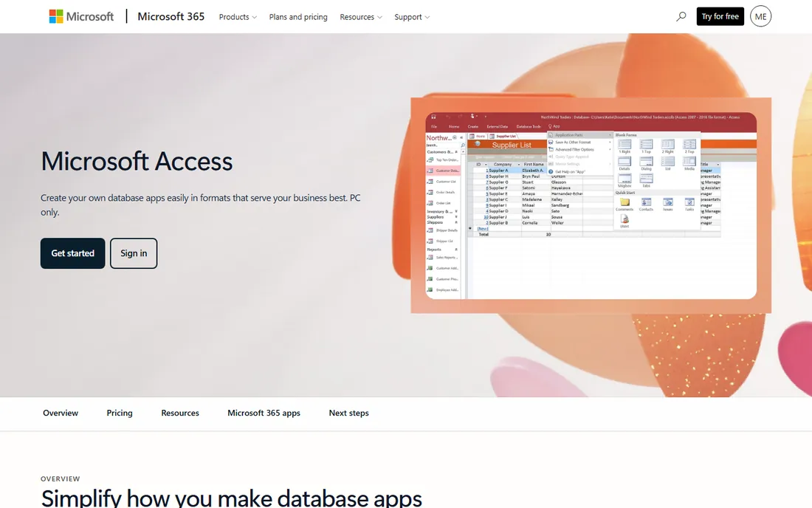Expand the Support dropdown

(x=412, y=17)
